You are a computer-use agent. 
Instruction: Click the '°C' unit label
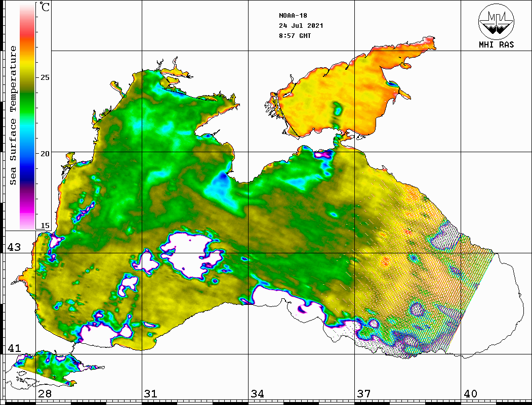coord(45,7)
